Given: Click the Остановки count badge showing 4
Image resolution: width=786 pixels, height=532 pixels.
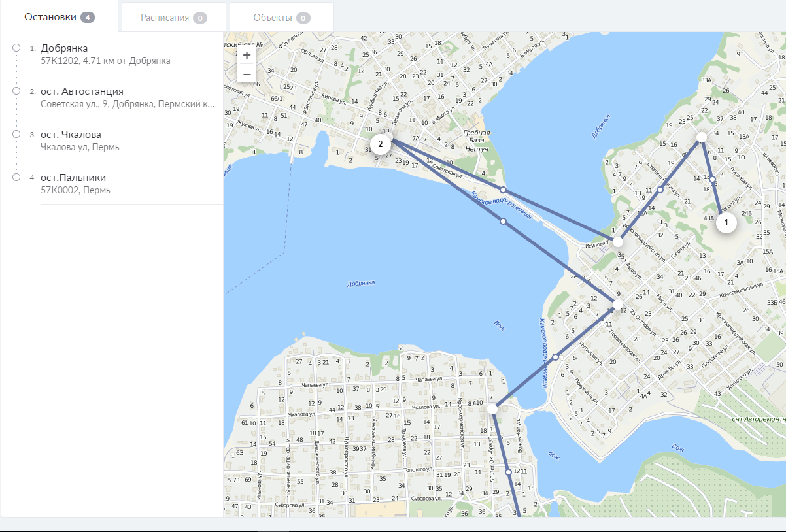Looking at the screenshot, I should [88, 17].
